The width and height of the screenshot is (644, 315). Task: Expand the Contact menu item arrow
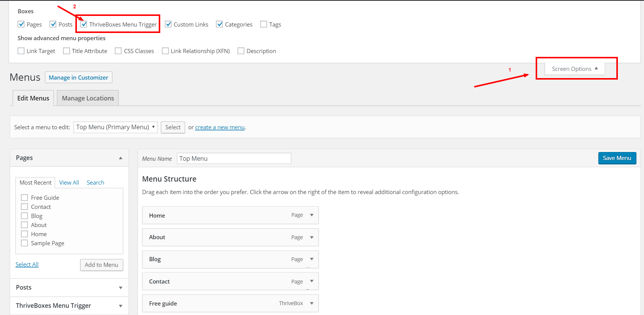(x=312, y=281)
